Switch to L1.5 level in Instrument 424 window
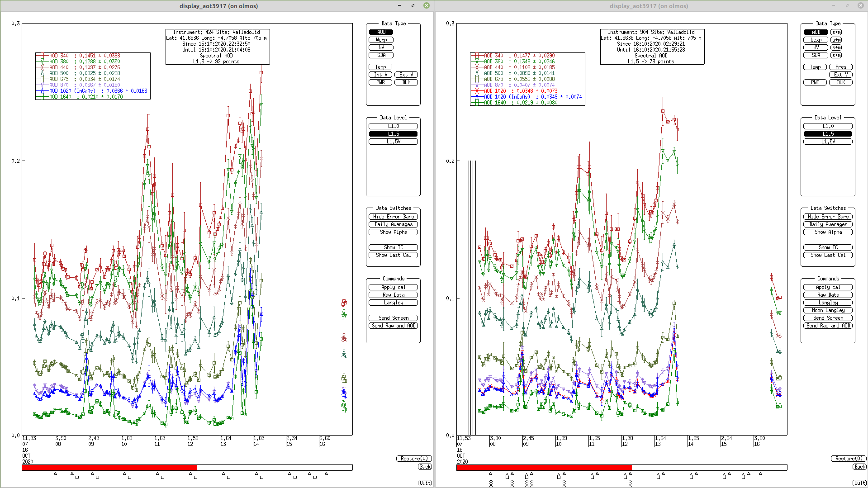The width and height of the screenshot is (868, 488). coord(393,134)
